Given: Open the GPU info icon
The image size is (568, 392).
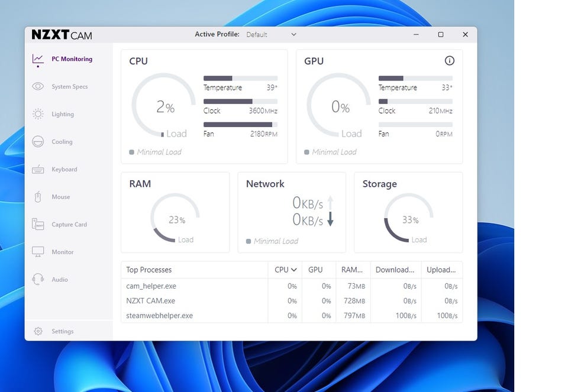Looking at the screenshot, I should 449,60.
